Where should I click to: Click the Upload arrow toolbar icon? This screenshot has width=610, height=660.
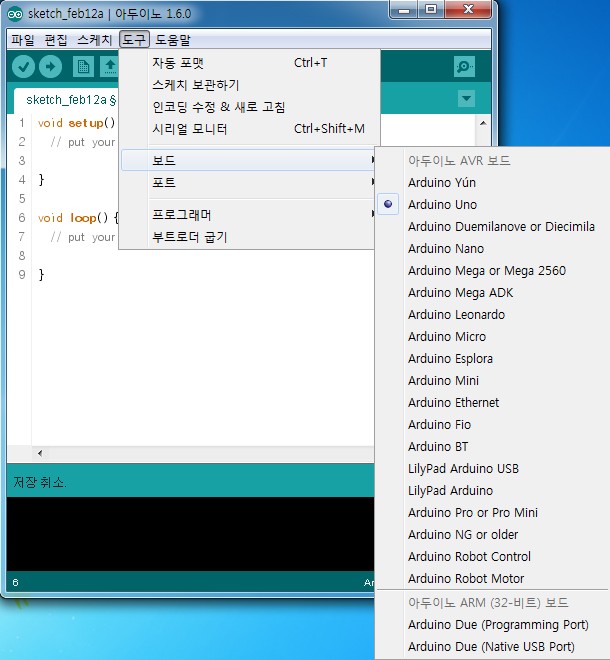coord(51,67)
